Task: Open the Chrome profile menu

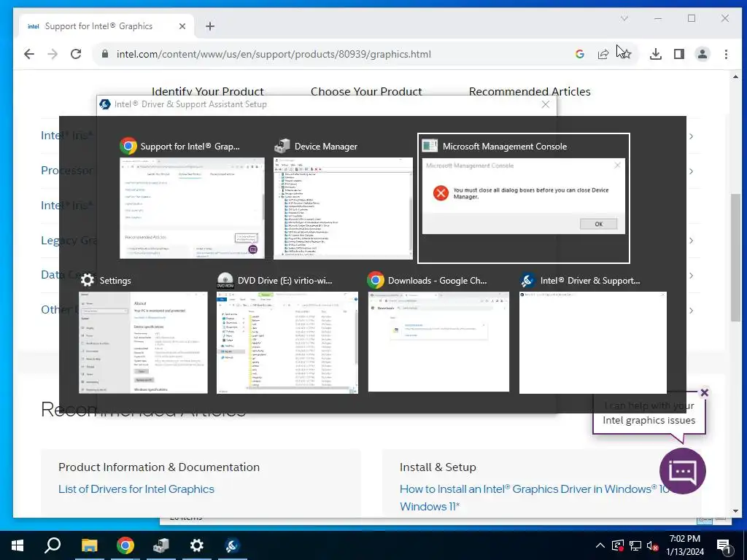Action: coord(703,54)
